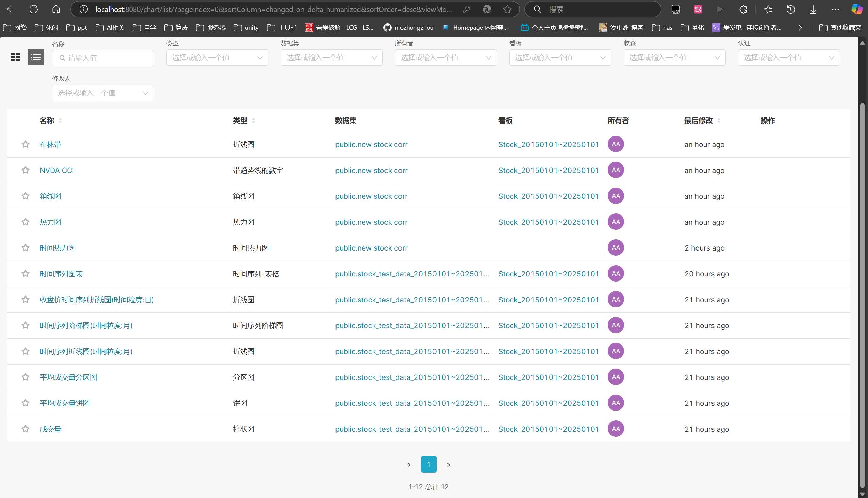Open browser history clock icon
This screenshot has width=868, height=498.
coord(790,9)
